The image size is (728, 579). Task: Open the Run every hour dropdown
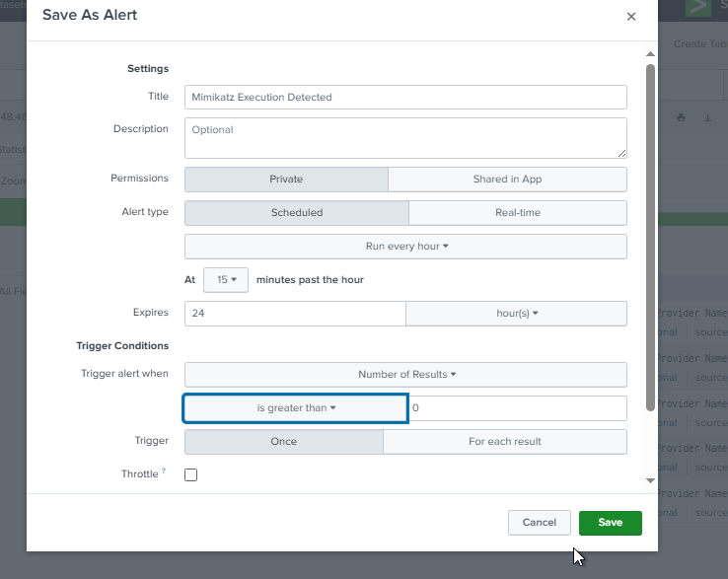pos(405,246)
